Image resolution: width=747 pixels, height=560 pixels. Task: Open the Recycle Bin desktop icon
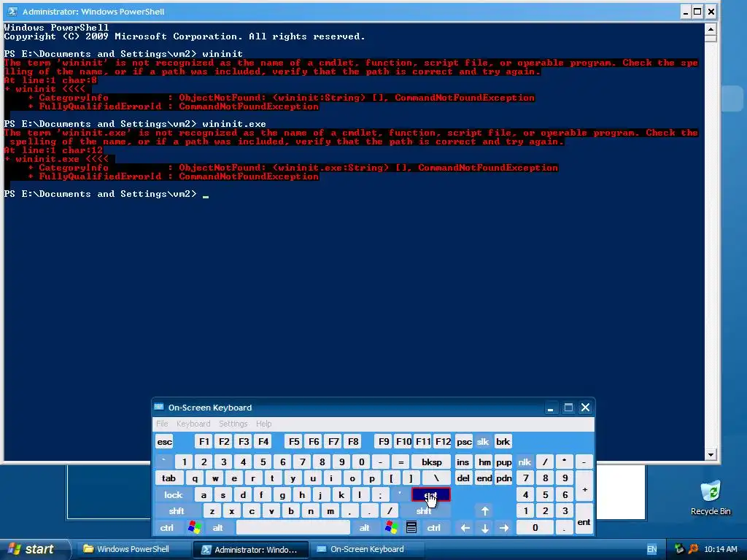tap(711, 497)
